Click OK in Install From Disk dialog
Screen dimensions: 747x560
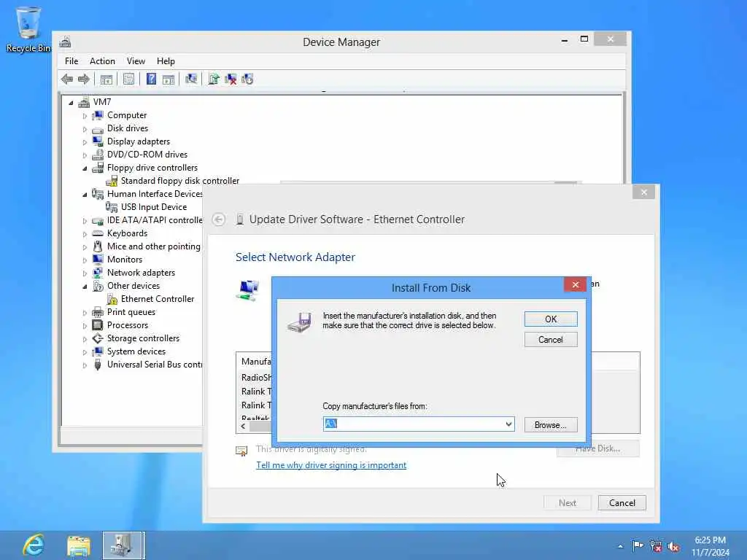(x=551, y=319)
